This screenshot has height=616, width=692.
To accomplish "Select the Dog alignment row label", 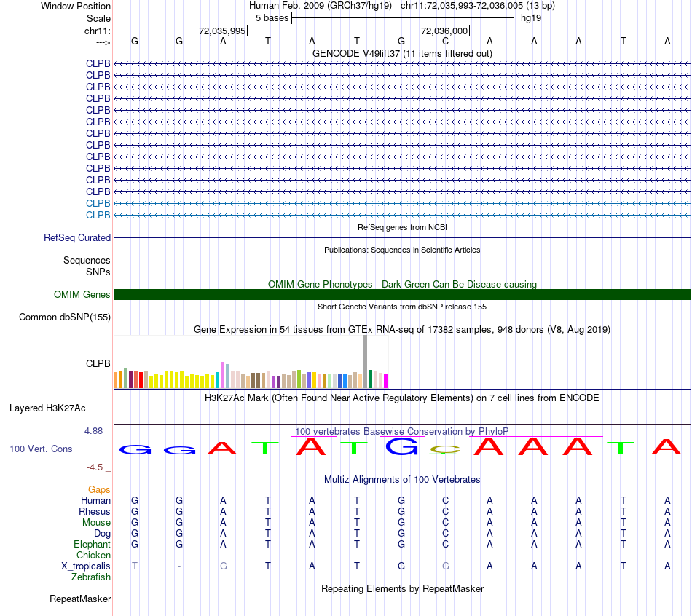I will [x=102, y=534].
